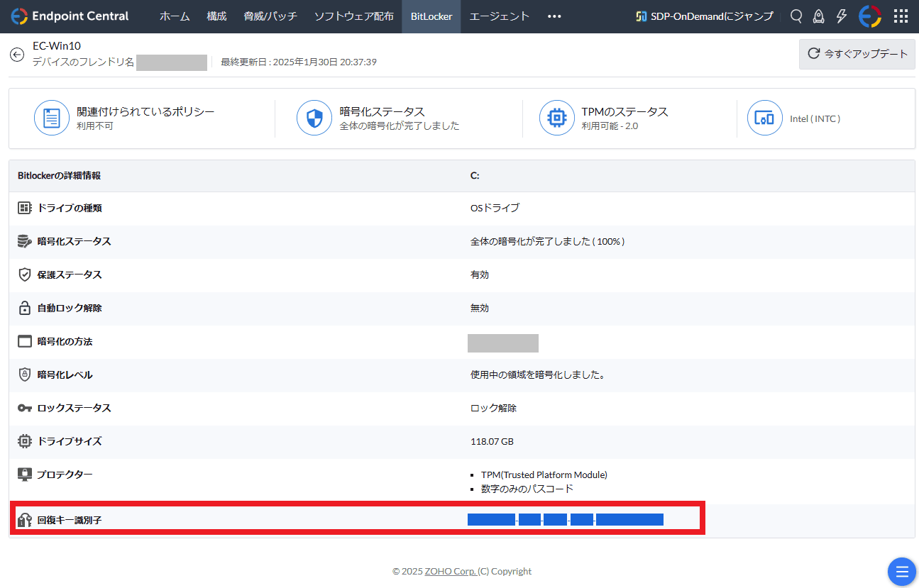
Task: Click the back arrow beside EC-Win10
Action: [17, 55]
